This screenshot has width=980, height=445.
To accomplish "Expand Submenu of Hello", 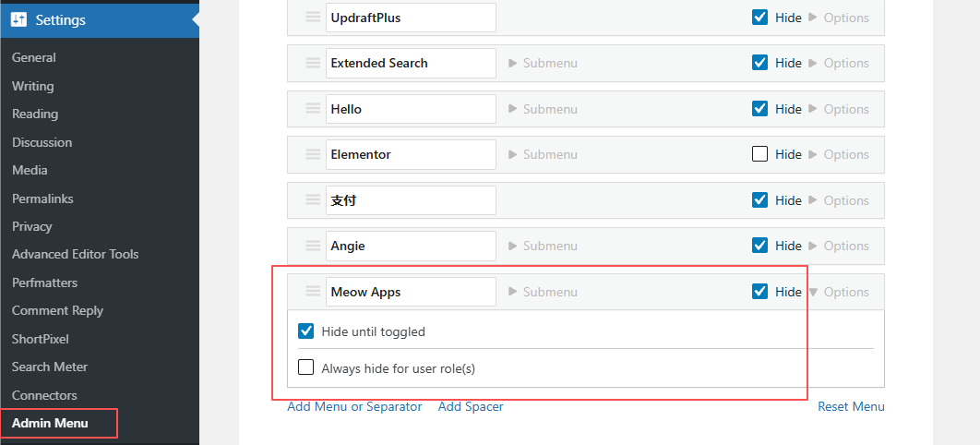I will click(543, 109).
